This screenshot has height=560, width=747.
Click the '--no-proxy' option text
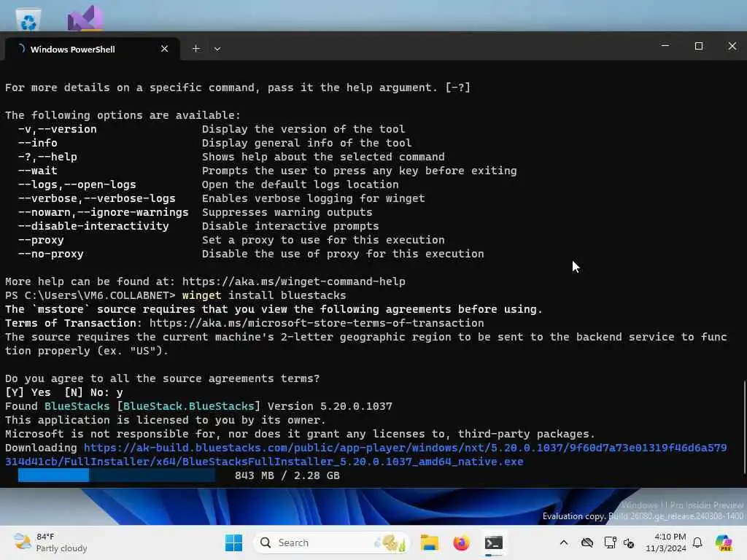click(x=51, y=254)
